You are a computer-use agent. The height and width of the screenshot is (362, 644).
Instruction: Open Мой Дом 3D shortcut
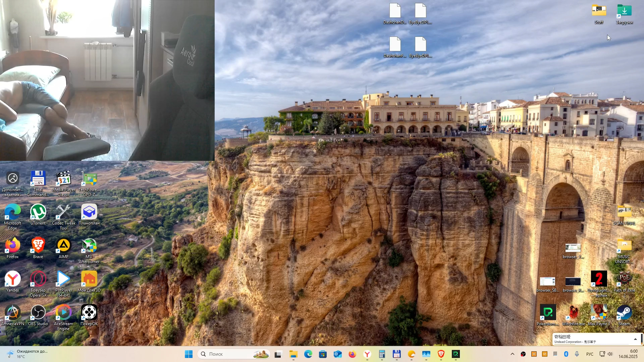tap(89, 282)
